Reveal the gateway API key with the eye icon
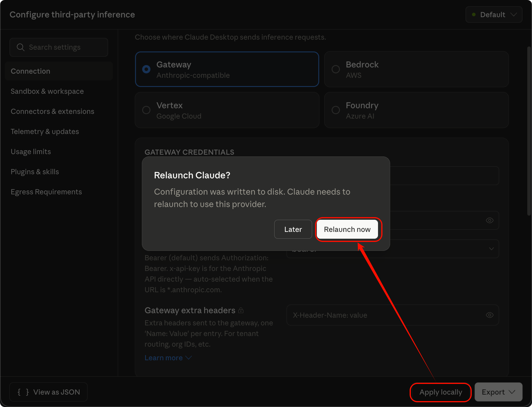Image resolution: width=532 pixels, height=407 pixels. (x=489, y=220)
